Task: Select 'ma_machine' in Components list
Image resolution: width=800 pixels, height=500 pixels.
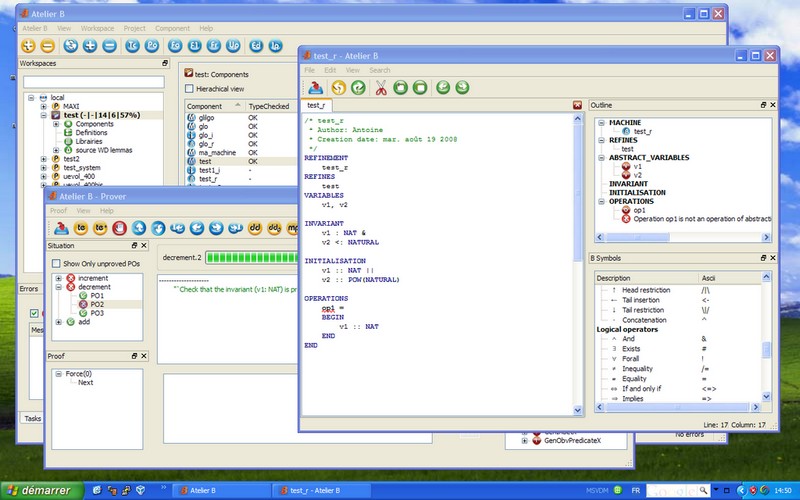Action: coord(217,153)
